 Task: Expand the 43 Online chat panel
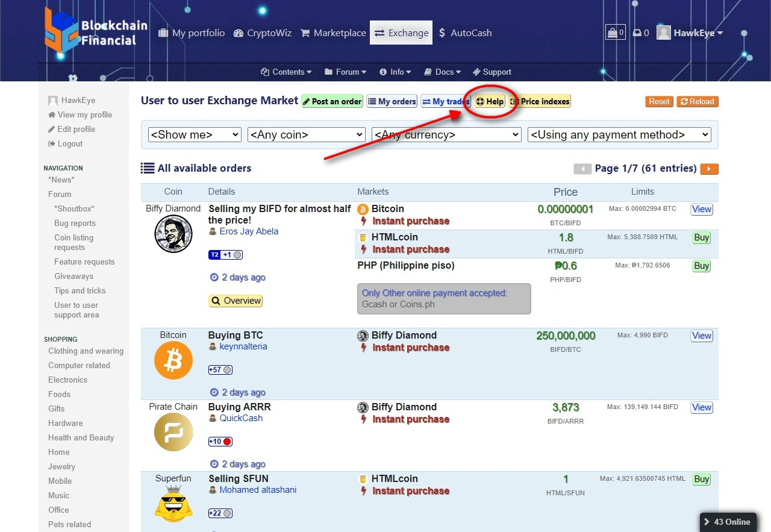tap(729, 522)
